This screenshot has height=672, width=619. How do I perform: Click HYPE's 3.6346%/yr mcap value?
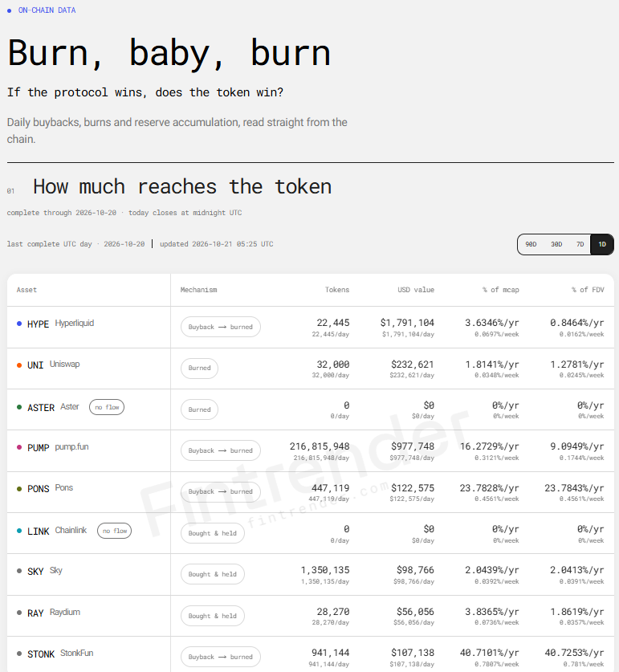point(492,323)
